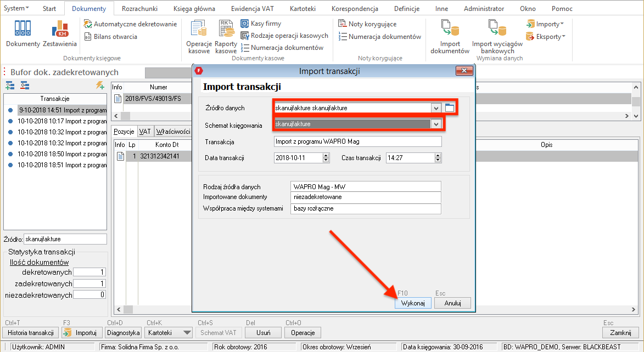
Task: Open Import dokumentów icon
Action: click(x=450, y=36)
